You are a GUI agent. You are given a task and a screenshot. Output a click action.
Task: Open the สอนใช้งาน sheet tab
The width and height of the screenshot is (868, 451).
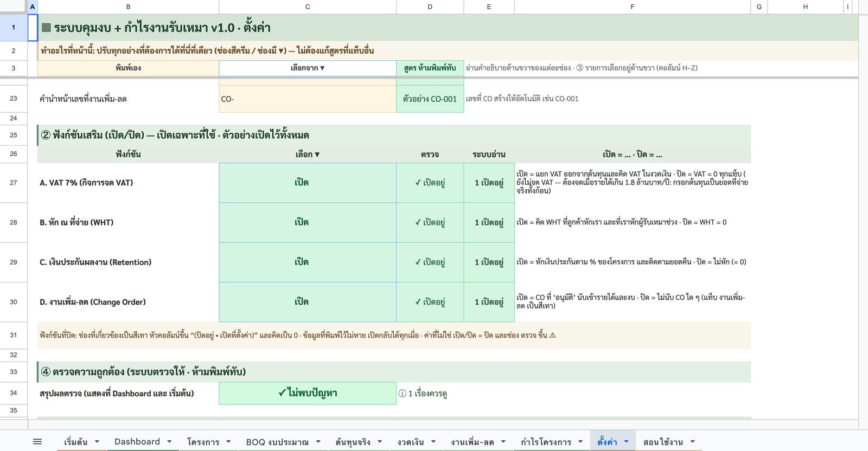[663, 442]
